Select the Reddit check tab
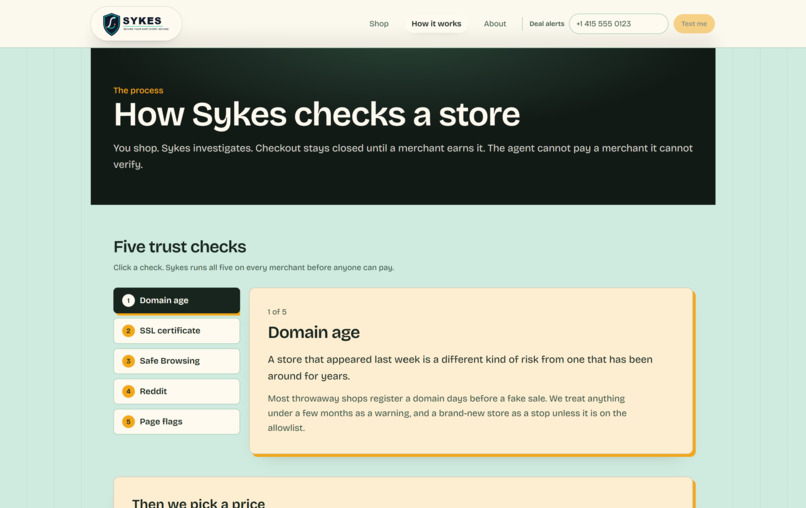This screenshot has height=508, width=806. tap(176, 391)
